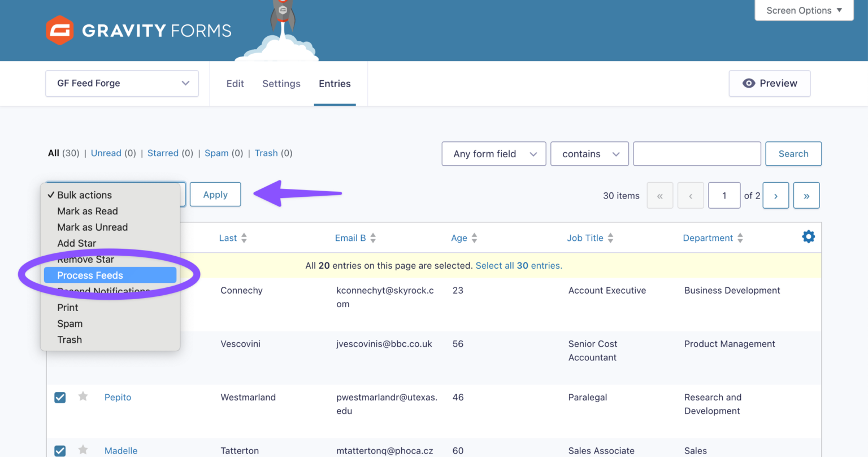Click Select all 30 entries link
The width and height of the screenshot is (868, 457).
[x=519, y=266]
